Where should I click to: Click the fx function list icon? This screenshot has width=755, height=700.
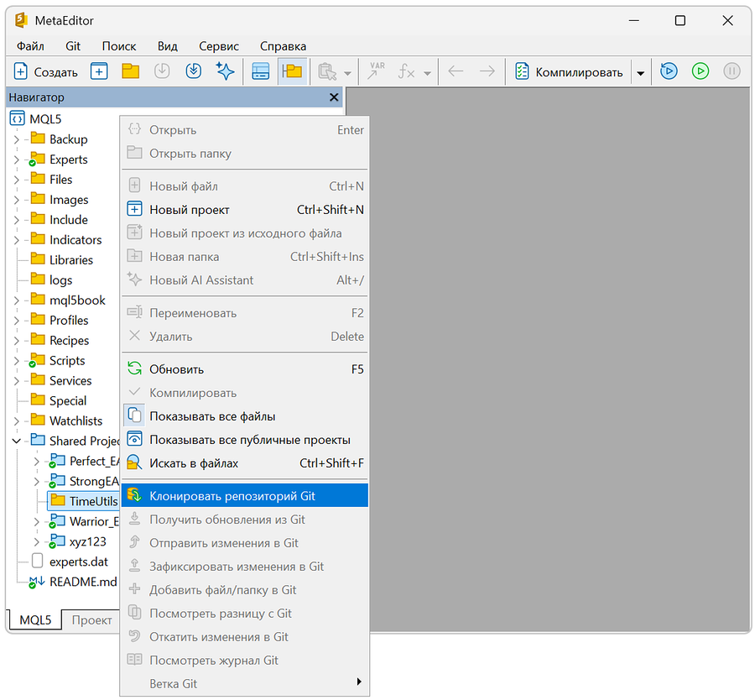coord(406,72)
